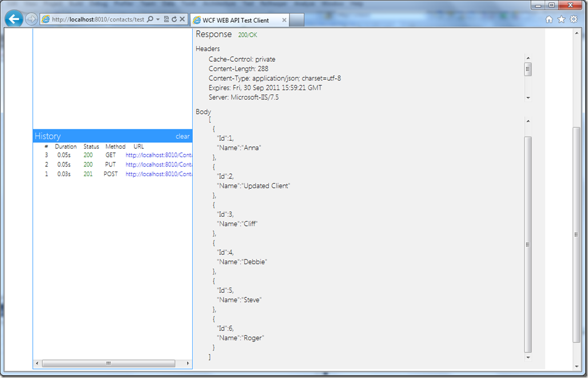Click the History horizontal scrollbar left arrow
The width and height of the screenshot is (588, 378).
37,363
